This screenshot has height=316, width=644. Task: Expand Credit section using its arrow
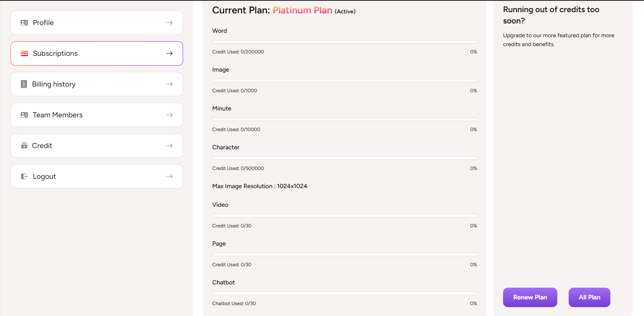coord(169,146)
